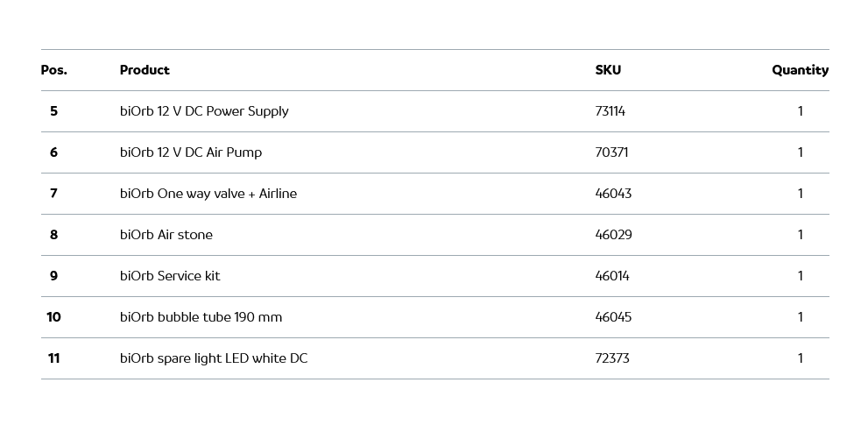The height and width of the screenshot is (425, 868).
Task: Click position number 11 in the table
Action: pyautogui.click(x=53, y=358)
